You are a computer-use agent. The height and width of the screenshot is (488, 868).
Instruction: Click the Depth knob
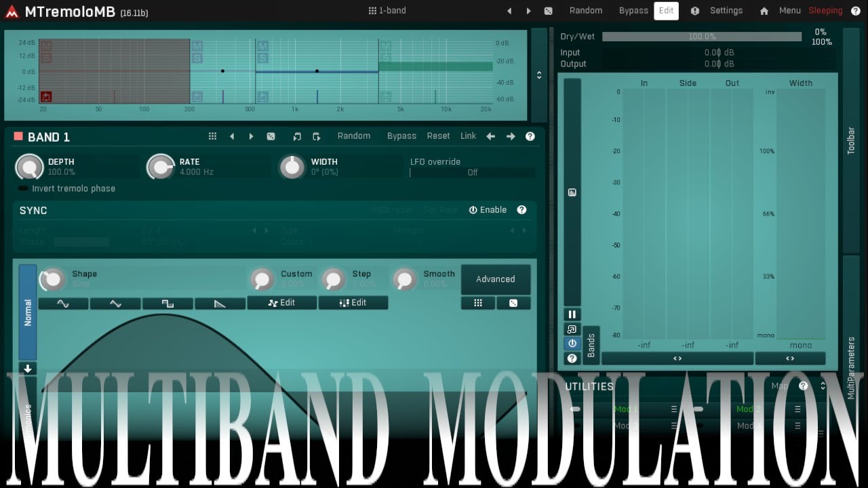click(29, 167)
